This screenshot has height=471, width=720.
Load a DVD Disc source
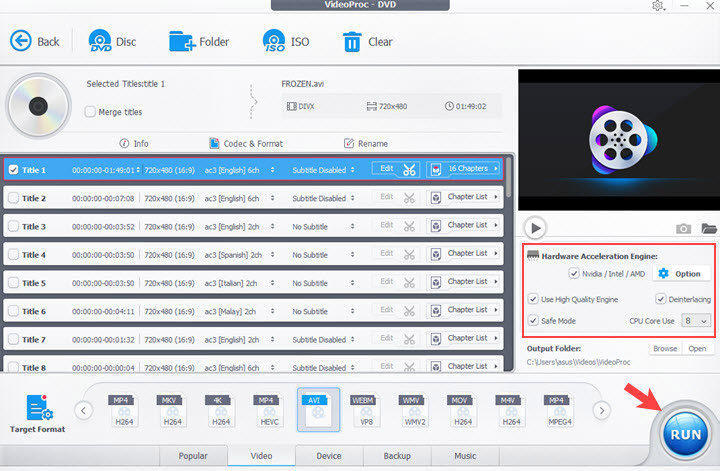pyautogui.click(x=112, y=41)
